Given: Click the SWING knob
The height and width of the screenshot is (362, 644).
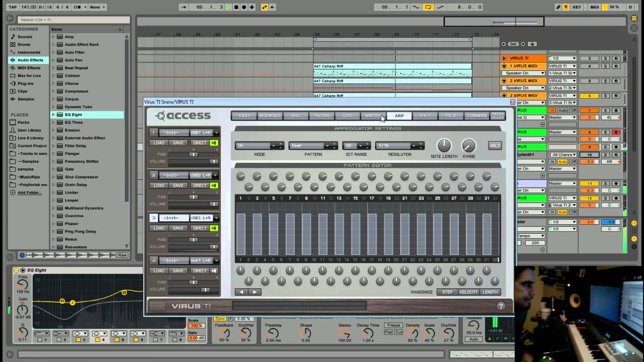Looking at the screenshot, I should coord(468,145).
